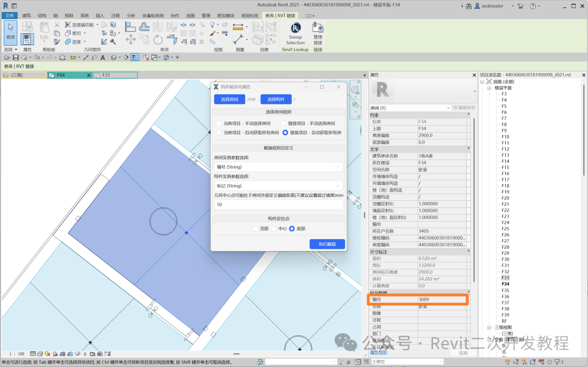The height and width of the screenshot is (367, 588).
Task: Click the trim/extend to corner icon
Action: coord(171,39)
